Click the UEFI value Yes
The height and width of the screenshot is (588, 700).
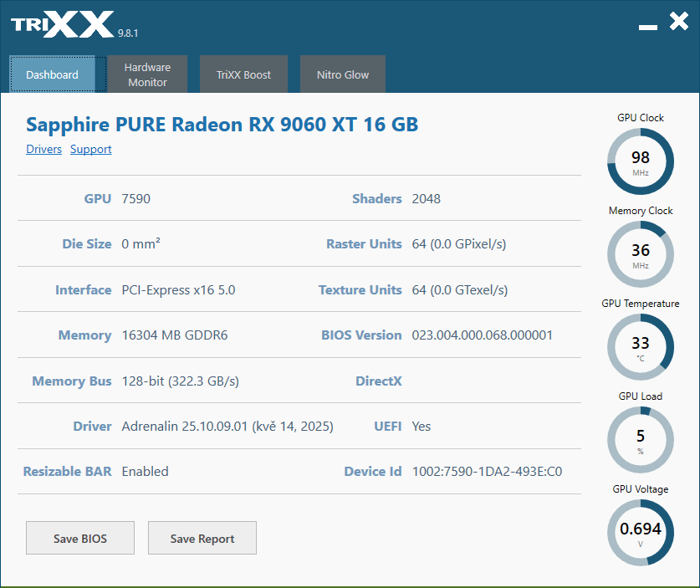click(422, 427)
